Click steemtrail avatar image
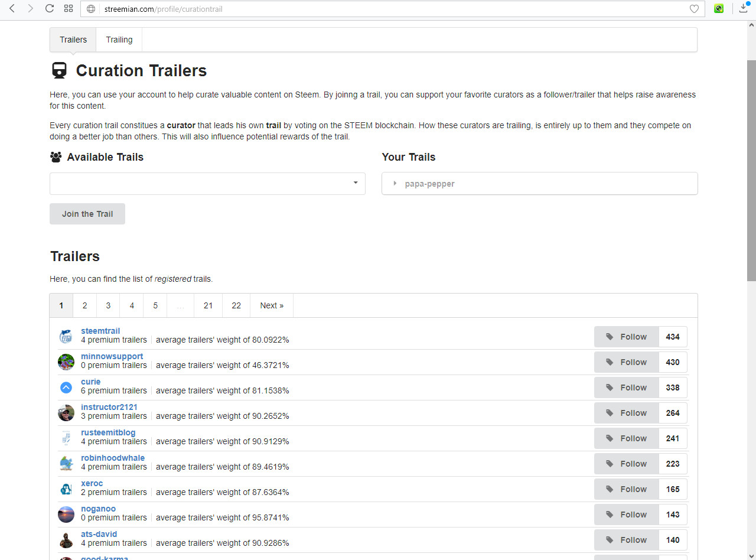 coord(66,337)
